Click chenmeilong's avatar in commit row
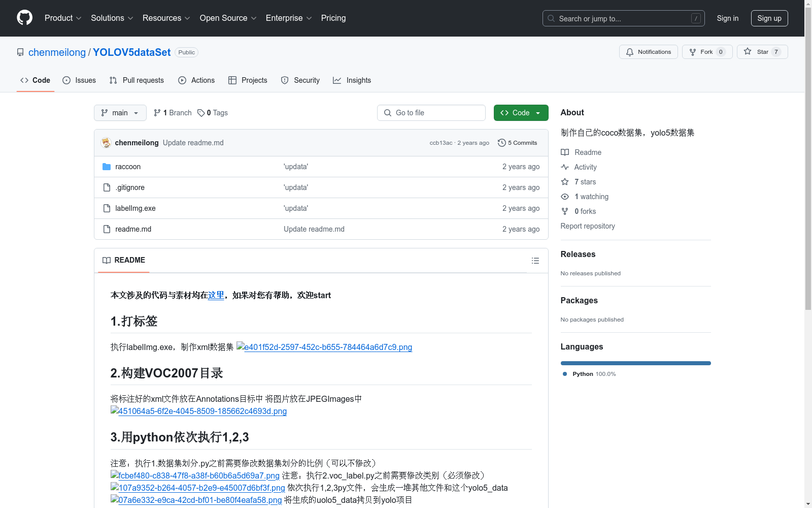 [106, 143]
